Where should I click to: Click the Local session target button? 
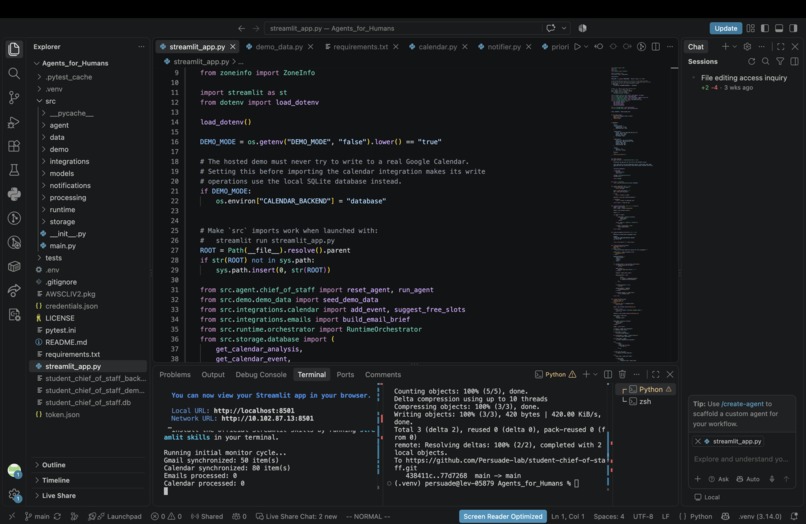point(707,497)
